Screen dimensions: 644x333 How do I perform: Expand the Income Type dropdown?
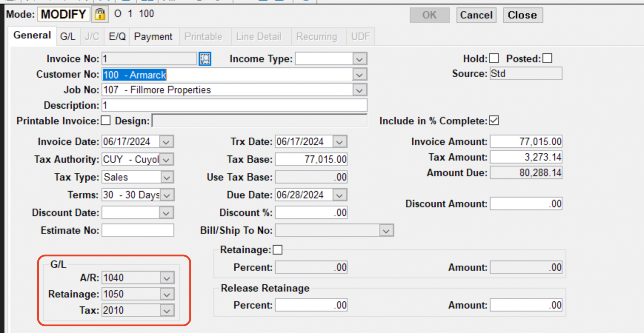coord(359,59)
